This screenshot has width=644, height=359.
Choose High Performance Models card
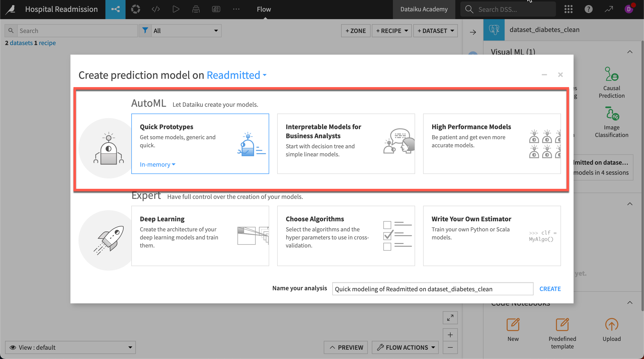[492, 143]
